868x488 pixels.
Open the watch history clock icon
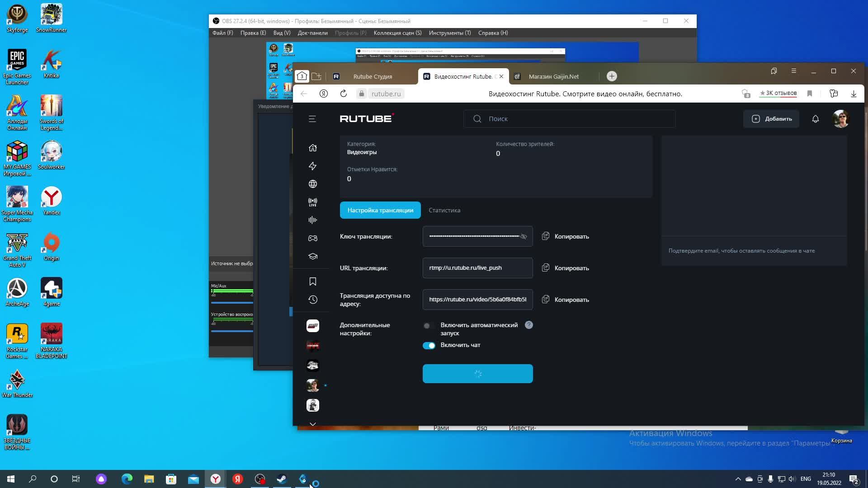click(x=312, y=300)
